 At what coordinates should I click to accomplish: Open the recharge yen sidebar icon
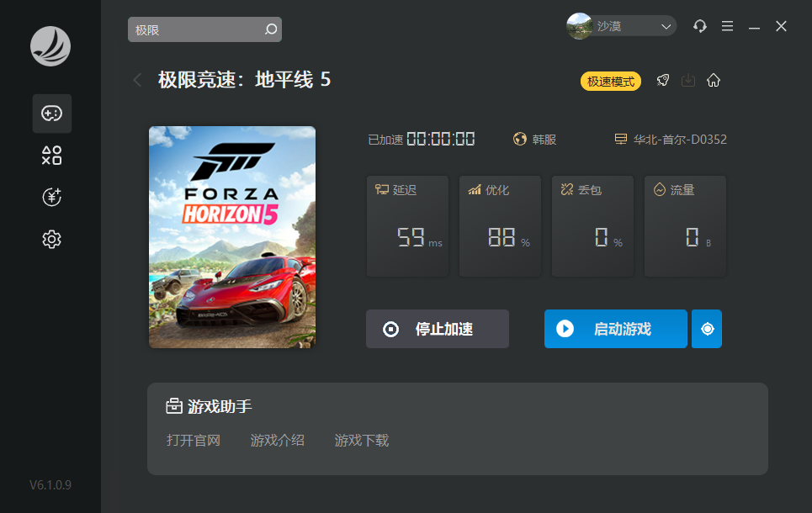click(x=52, y=198)
